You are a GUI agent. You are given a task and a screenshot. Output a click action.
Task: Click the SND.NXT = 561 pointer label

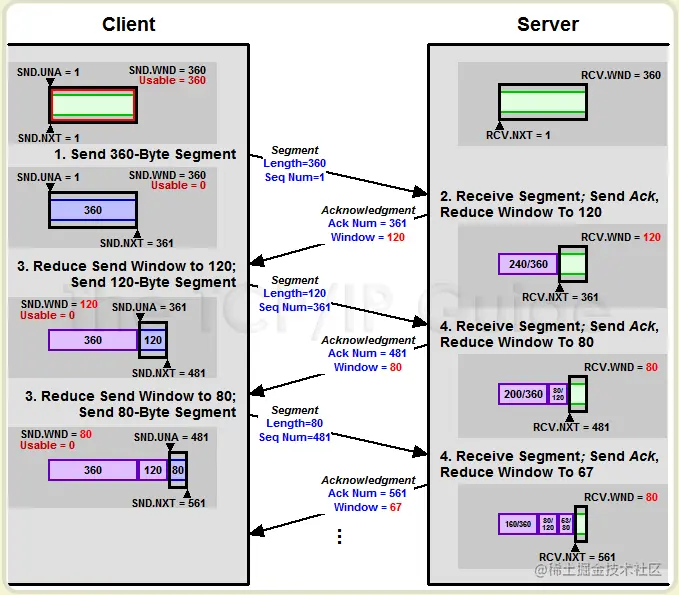pos(168,503)
